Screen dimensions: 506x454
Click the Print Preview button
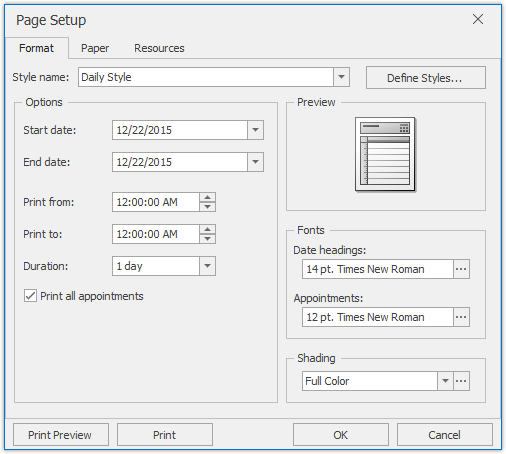click(61, 435)
